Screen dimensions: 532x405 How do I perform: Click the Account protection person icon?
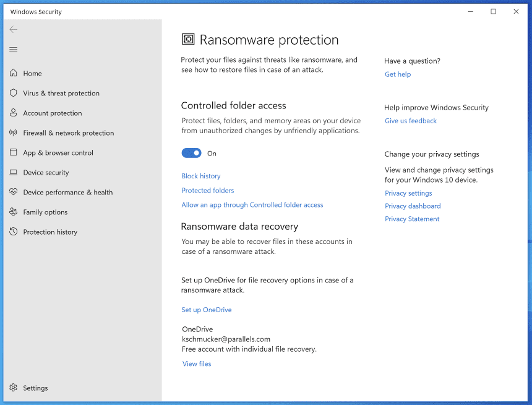(13, 113)
